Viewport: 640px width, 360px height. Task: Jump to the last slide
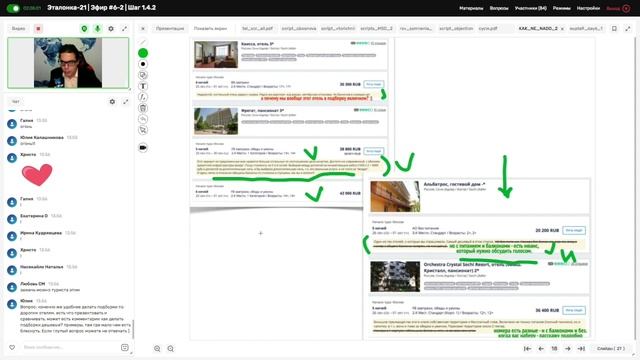coord(581,349)
